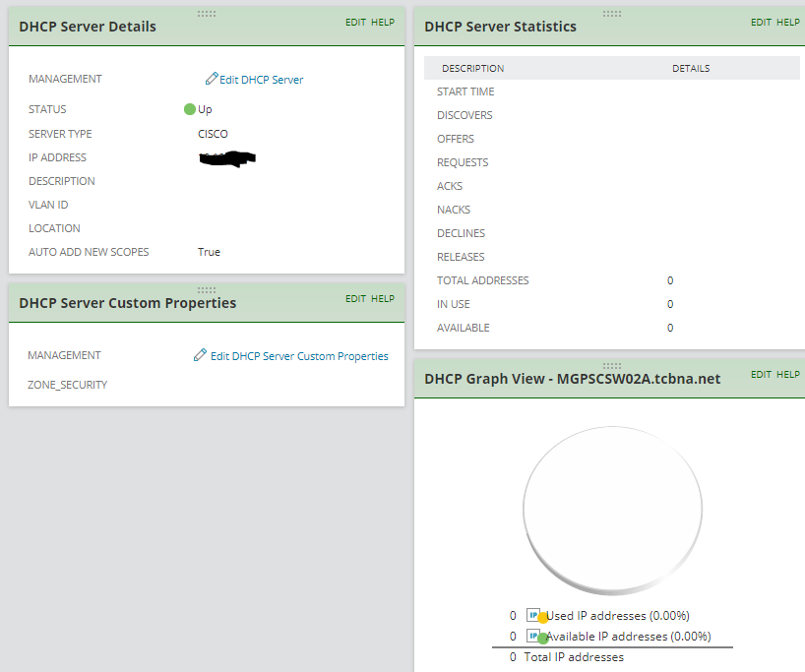Click the DESCRIPTION label in server details
Image resolution: width=805 pixels, height=672 pixels.
pyautogui.click(x=62, y=181)
